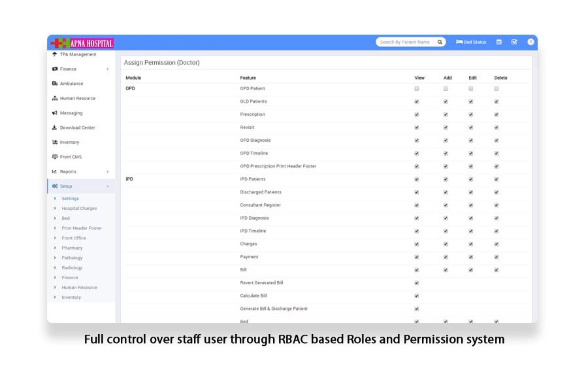Open the Front Office setup link
Image resolution: width=588 pixels, height=374 pixels.
tap(74, 238)
